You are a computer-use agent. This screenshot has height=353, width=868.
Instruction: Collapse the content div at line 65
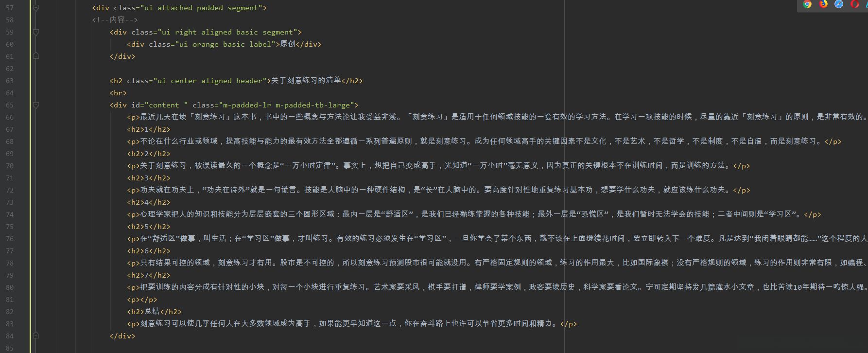tap(36, 105)
